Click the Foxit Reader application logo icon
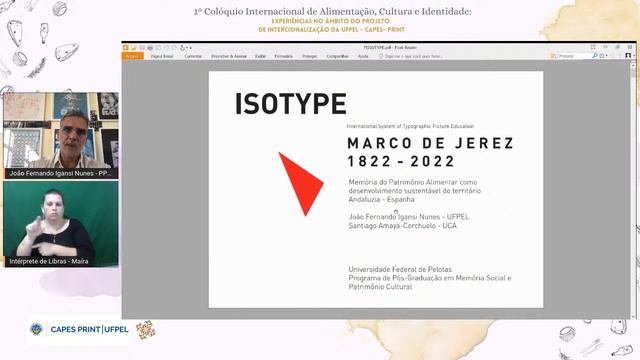Screen dimensions: 640x360 [126, 48]
